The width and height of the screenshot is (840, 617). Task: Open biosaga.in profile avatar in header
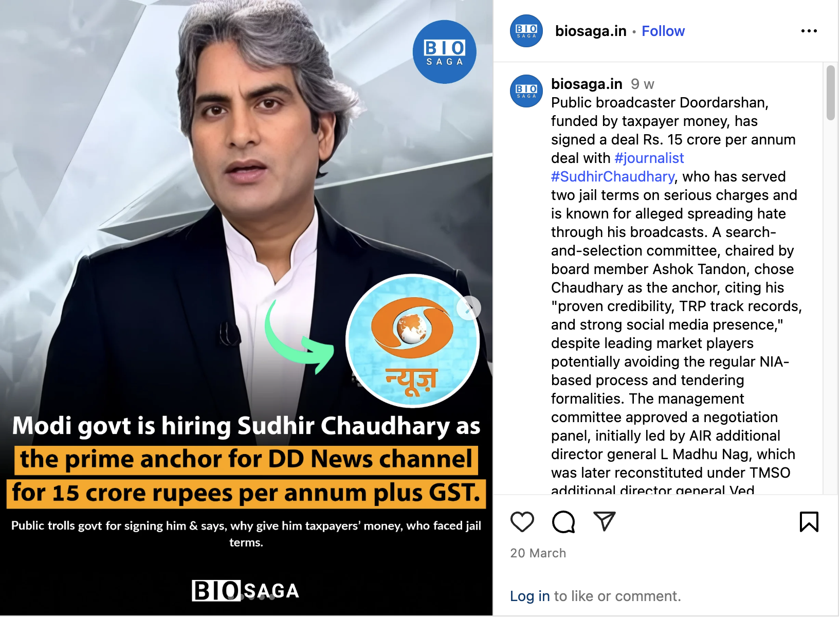point(526,31)
